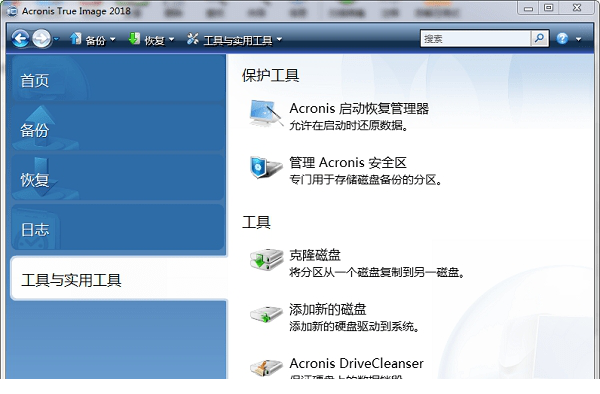The image size is (600, 394).
Task: Open 克隆磁盘 tool link
Action: (315, 255)
